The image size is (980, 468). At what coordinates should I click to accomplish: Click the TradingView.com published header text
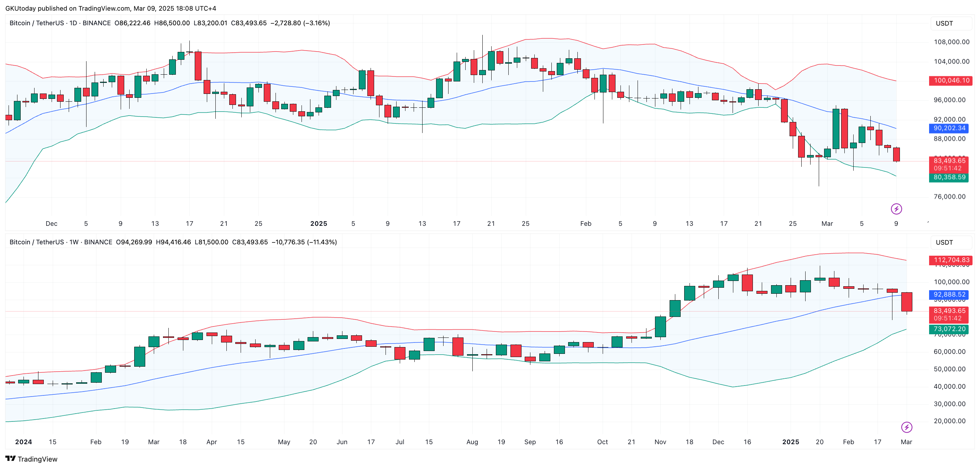111,9
